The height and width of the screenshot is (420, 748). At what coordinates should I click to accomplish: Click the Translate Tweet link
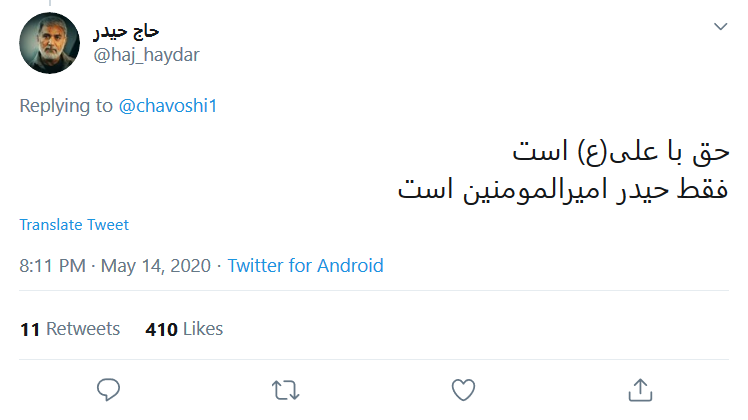pyautogui.click(x=74, y=225)
